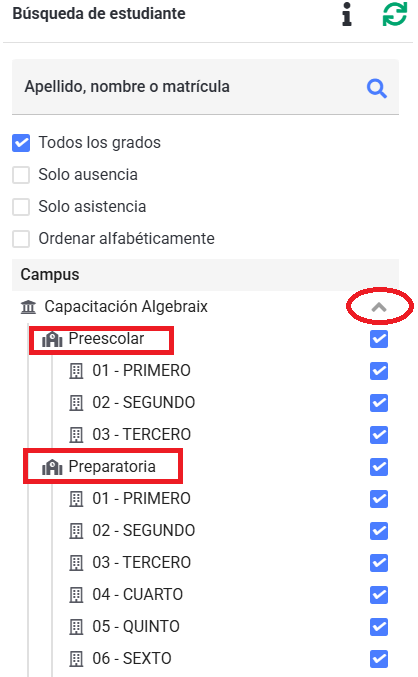Click the Capacitación Algebraix institution icon

[x=28, y=307]
